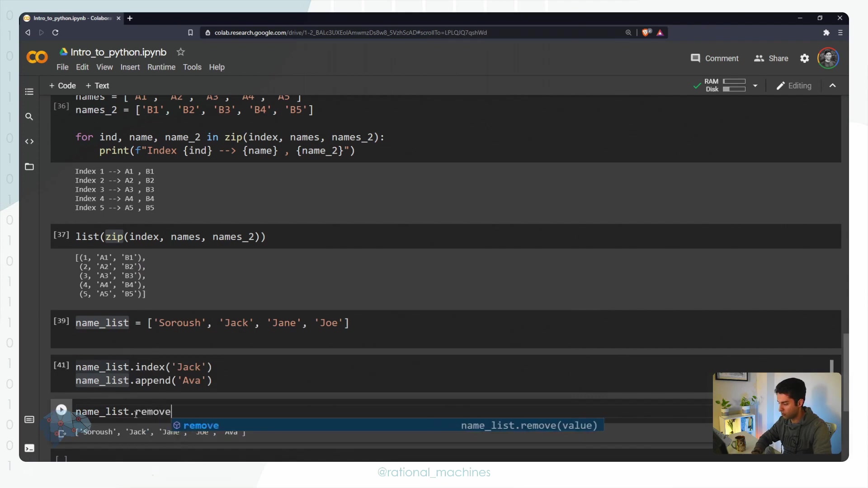
Task: Open the command palette icon in sidebar
Action: [x=29, y=420]
